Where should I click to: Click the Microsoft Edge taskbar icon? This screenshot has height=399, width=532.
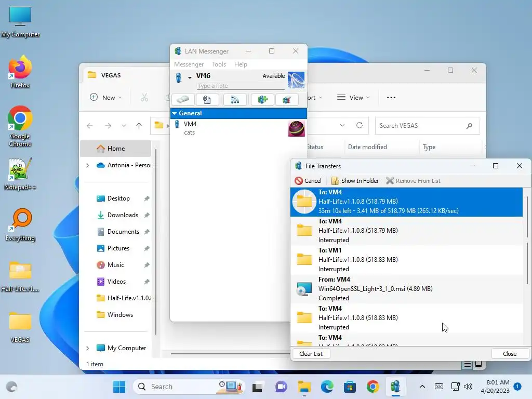pos(327,387)
